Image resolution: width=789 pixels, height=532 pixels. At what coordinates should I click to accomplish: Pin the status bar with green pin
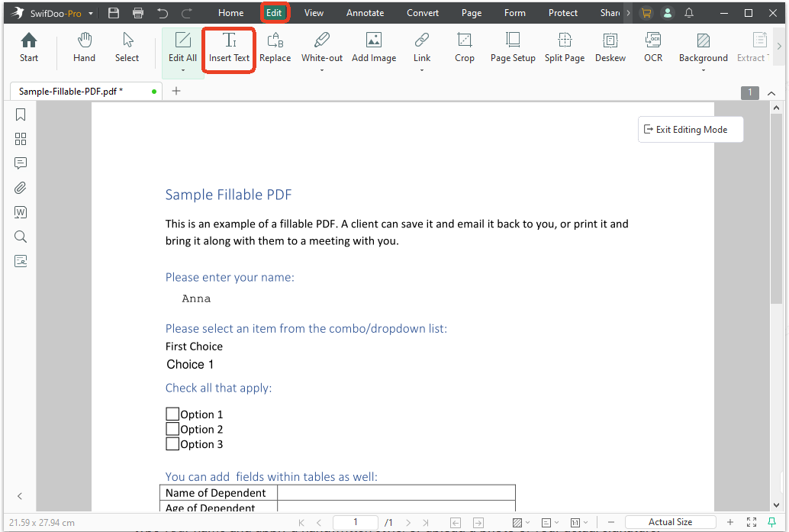point(772,522)
